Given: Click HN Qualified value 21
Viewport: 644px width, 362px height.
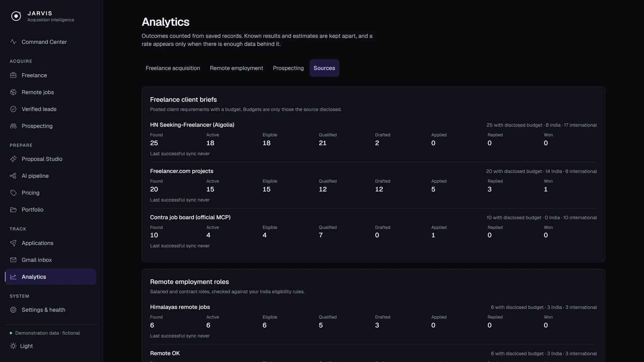Looking at the screenshot, I should [323, 143].
